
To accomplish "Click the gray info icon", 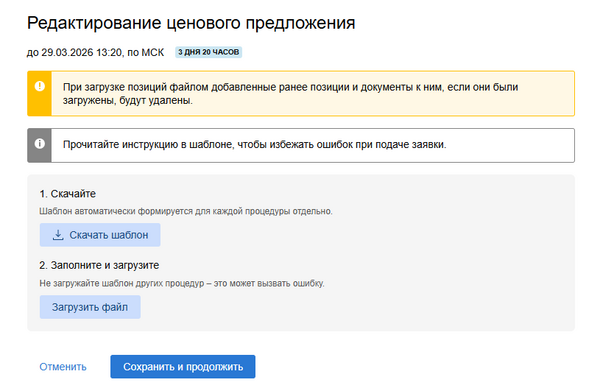I will 39,143.
